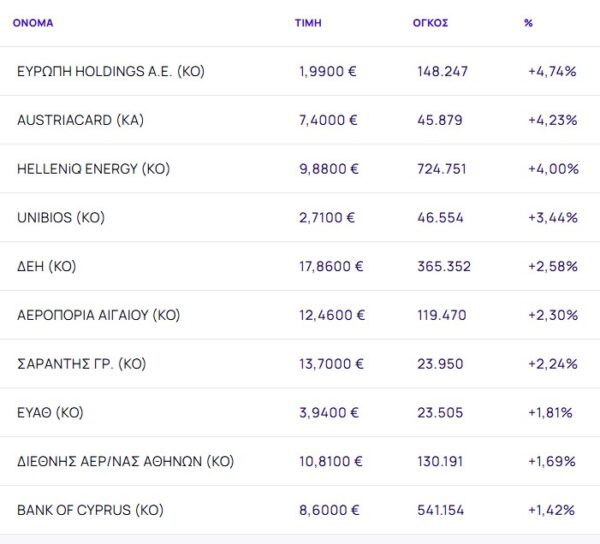The height and width of the screenshot is (544, 600).
Task: Select the 541.154 volume value
Action: (x=441, y=510)
